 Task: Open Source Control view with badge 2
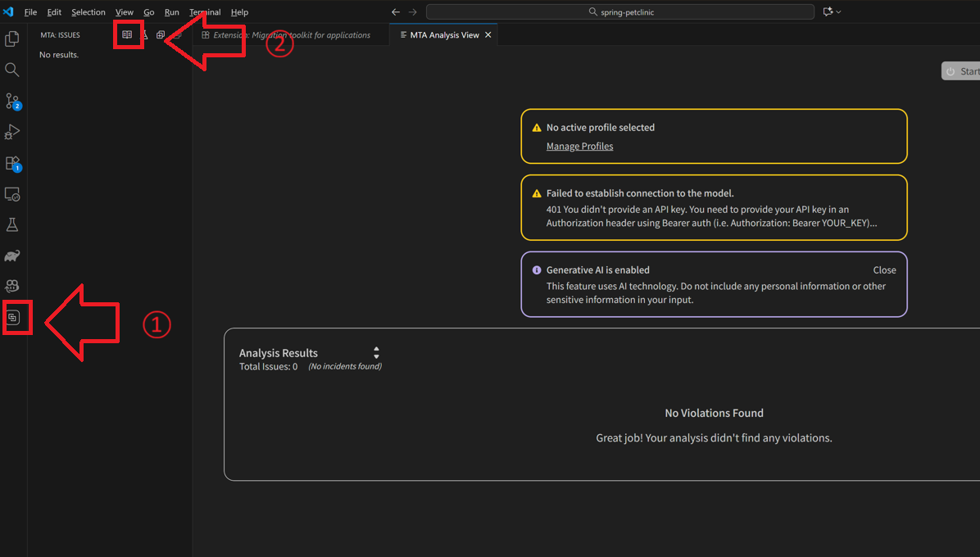(11, 101)
